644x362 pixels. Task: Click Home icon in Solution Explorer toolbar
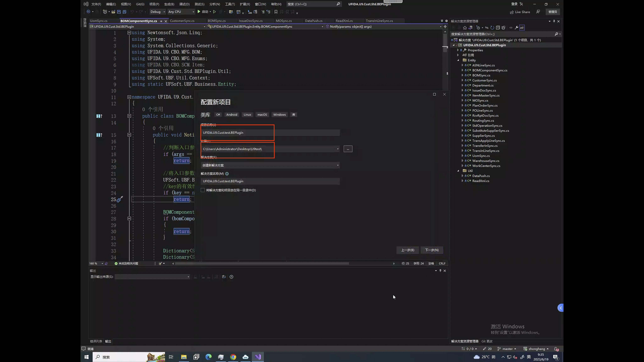coord(465,28)
